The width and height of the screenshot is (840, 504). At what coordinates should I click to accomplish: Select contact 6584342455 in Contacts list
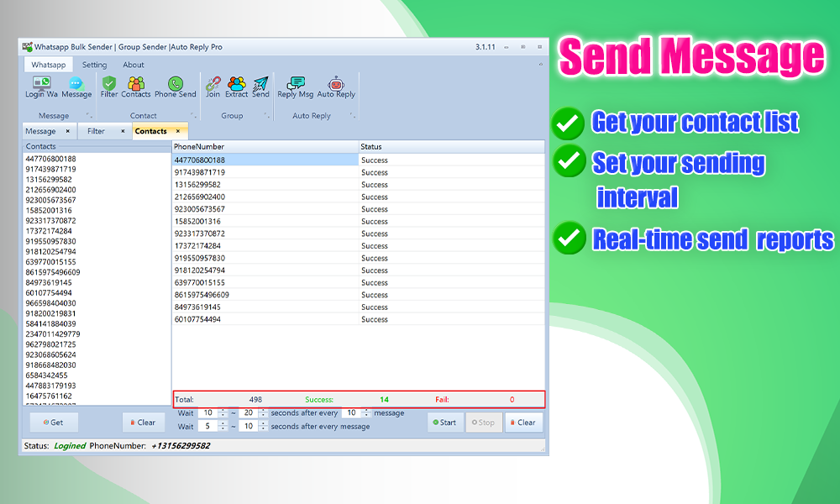coord(46,375)
